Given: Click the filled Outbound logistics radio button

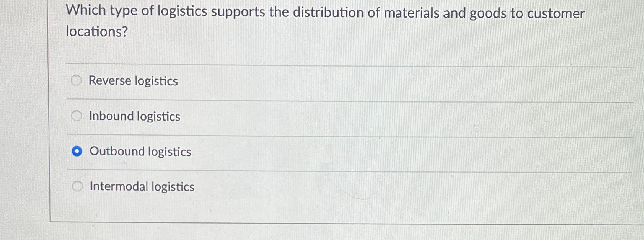Looking at the screenshot, I should click(77, 151).
